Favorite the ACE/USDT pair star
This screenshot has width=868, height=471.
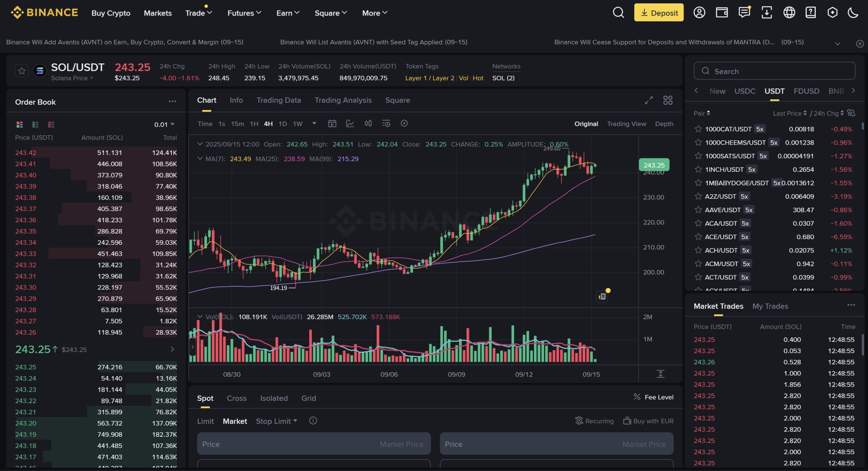point(698,237)
